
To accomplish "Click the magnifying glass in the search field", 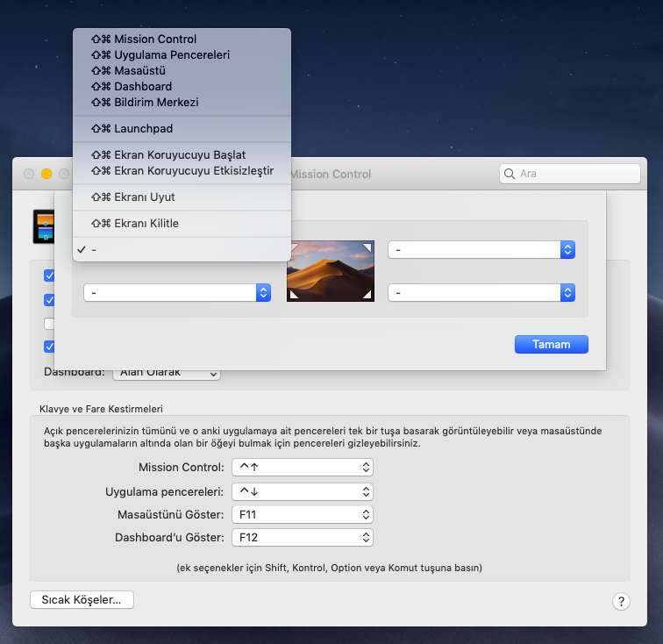I will click(x=510, y=174).
